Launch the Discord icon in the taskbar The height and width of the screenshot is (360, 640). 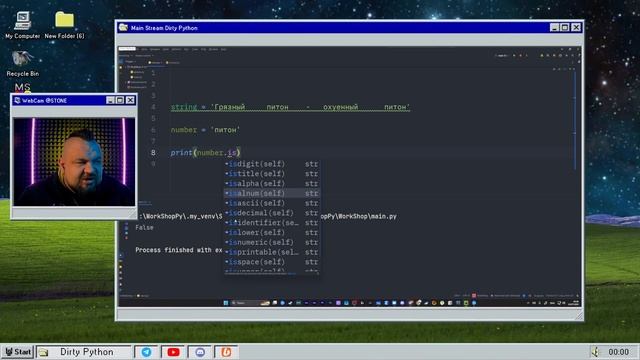click(x=200, y=352)
